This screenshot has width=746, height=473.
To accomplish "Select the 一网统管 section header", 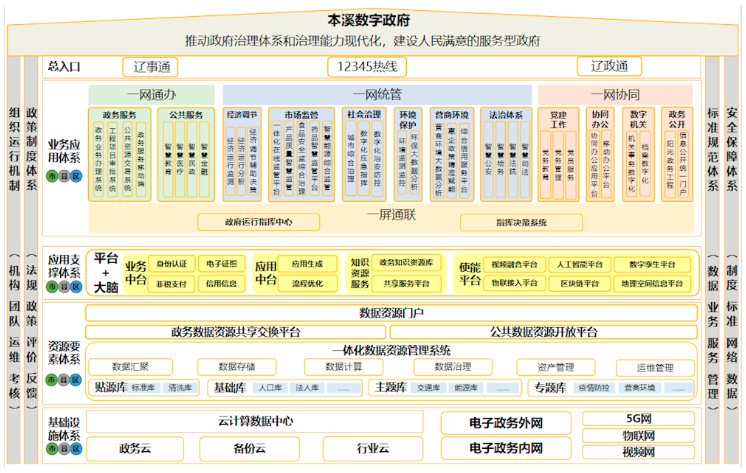I will click(376, 94).
